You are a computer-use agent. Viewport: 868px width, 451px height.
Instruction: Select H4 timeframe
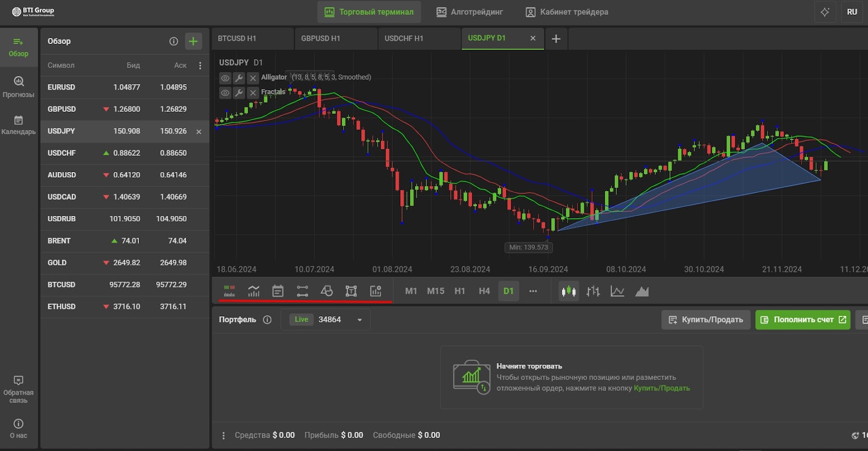coord(484,291)
